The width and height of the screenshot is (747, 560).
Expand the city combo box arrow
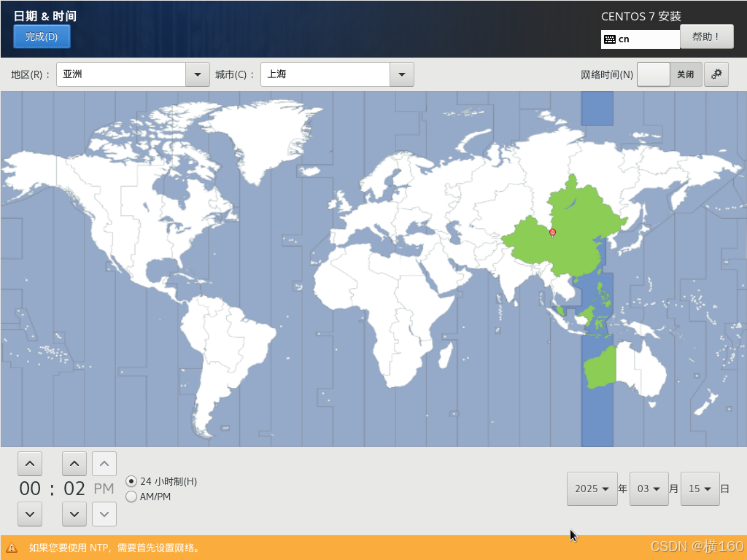(402, 74)
